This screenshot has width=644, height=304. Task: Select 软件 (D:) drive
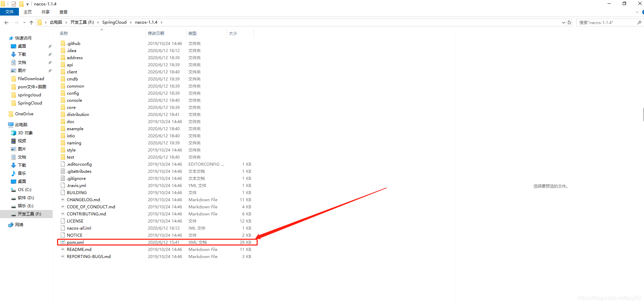(26, 198)
